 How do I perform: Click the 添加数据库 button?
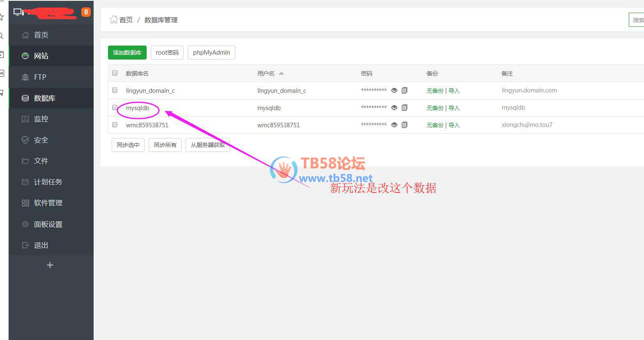click(x=127, y=53)
